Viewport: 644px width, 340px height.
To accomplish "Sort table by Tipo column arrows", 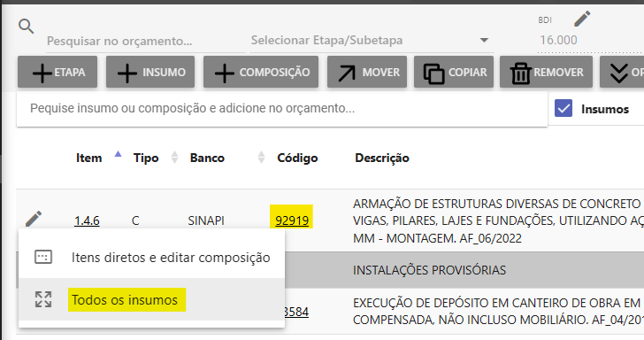I will [x=174, y=158].
